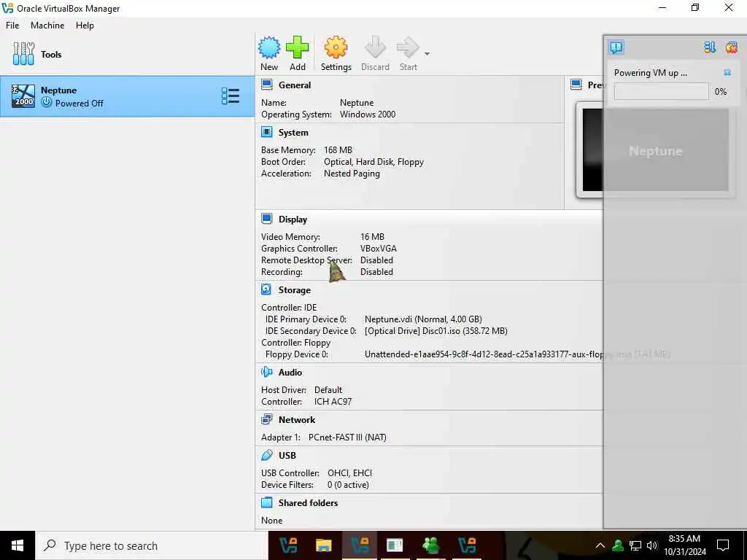The width and height of the screenshot is (747, 560).
Task: Click the Unattended floppy device entry
Action: tap(517, 354)
